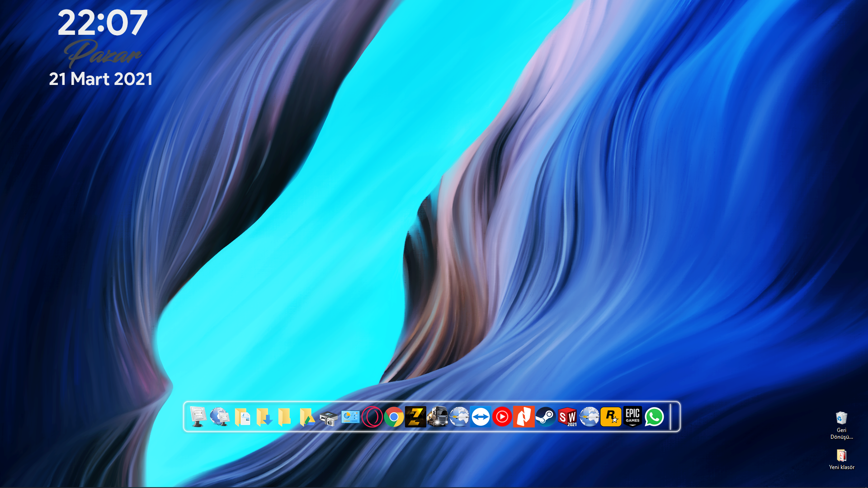This screenshot has width=868, height=488.
Task: Launch Euro Truck Simulator truck icon
Action: click(x=437, y=417)
